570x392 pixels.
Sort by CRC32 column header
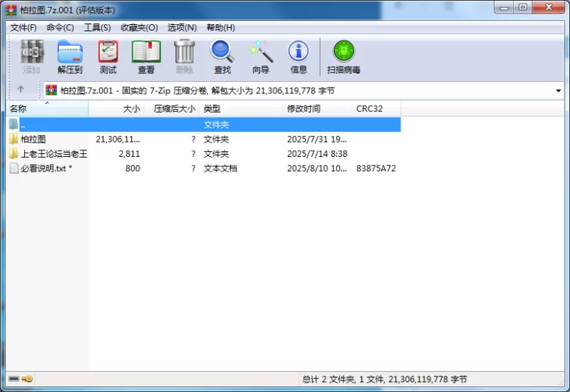point(376,109)
